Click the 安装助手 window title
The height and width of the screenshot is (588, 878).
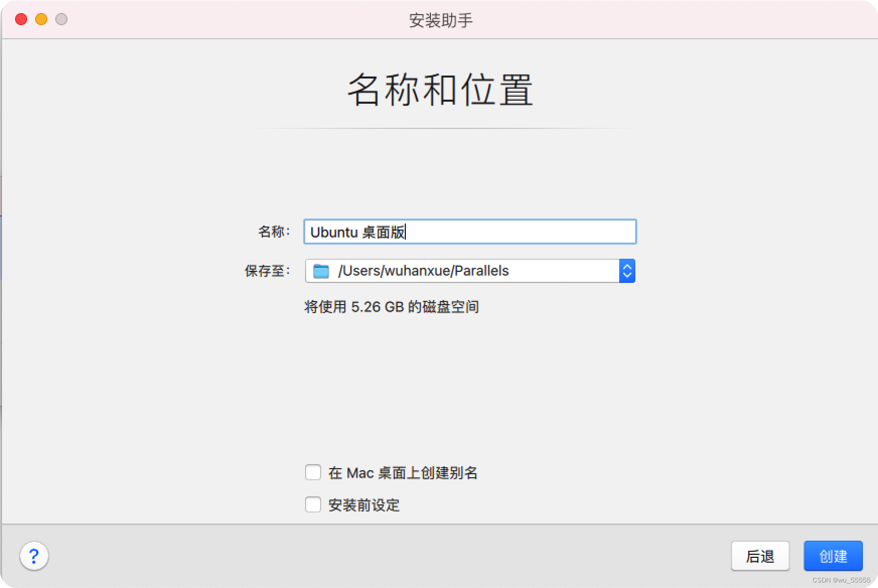[x=441, y=20]
